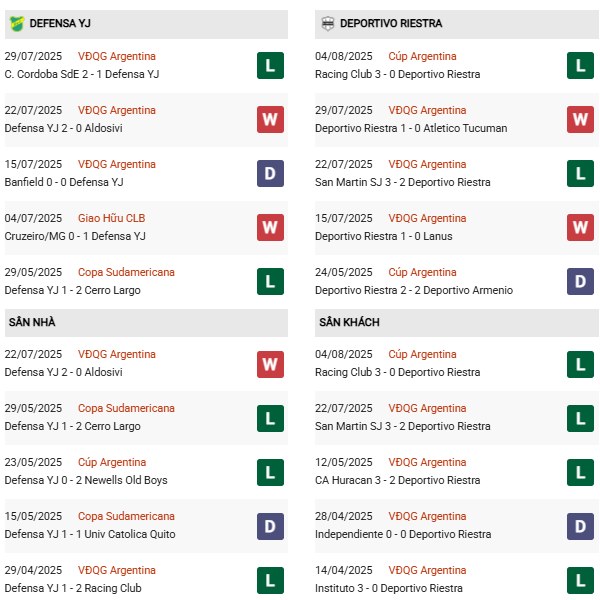Select the SÂN NHÀ section header
Image resolution: width=600 pixels, height=600 pixels.
click(x=30, y=322)
